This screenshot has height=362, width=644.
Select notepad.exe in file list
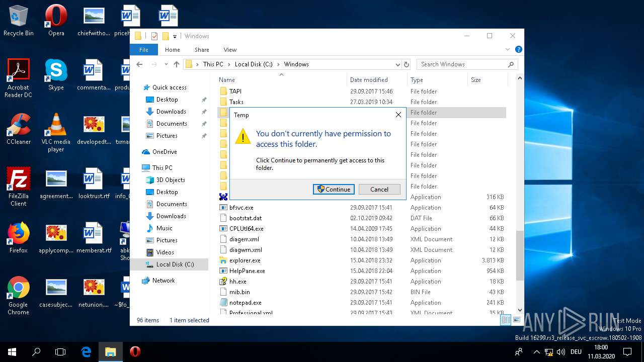coord(245,303)
